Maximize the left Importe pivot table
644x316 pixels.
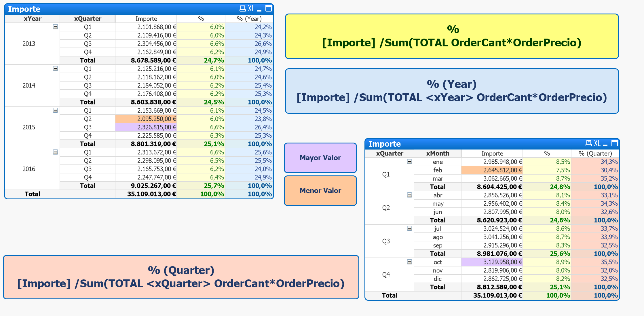click(x=268, y=9)
